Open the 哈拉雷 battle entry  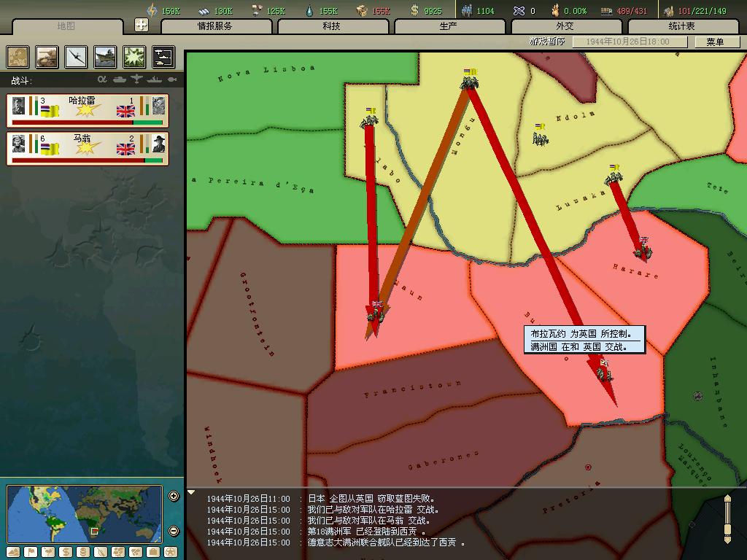(x=88, y=111)
